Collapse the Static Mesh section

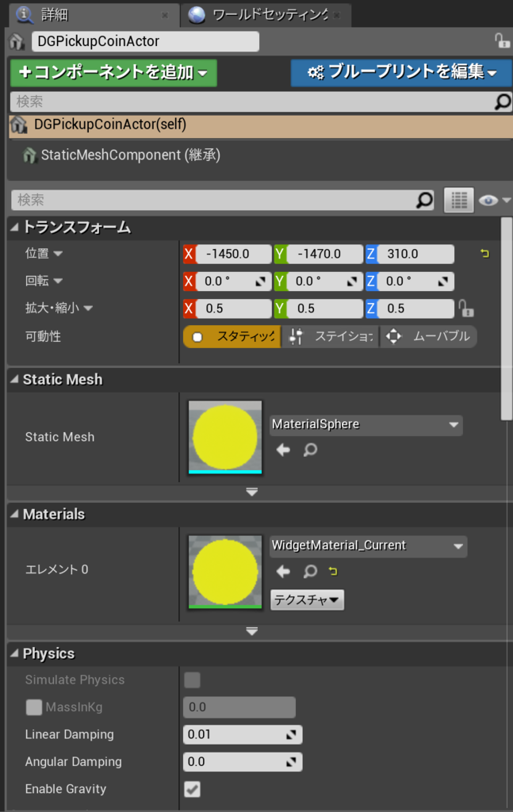pos(14,379)
